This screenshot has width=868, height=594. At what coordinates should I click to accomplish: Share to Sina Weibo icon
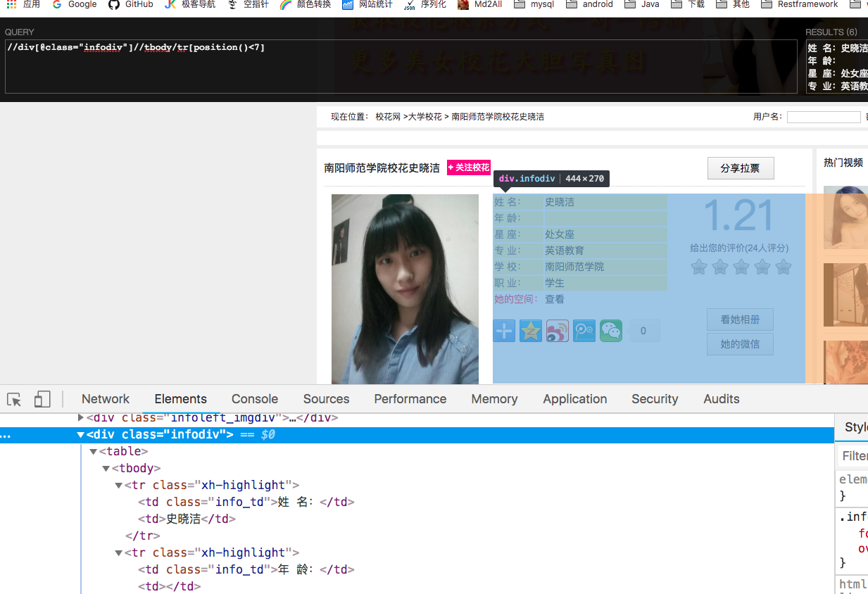tap(558, 331)
